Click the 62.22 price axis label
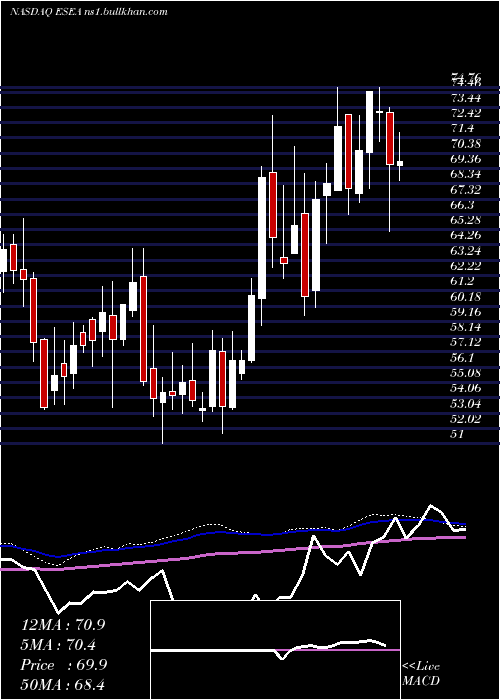This screenshot has height=700, width=500. (466, 266)
